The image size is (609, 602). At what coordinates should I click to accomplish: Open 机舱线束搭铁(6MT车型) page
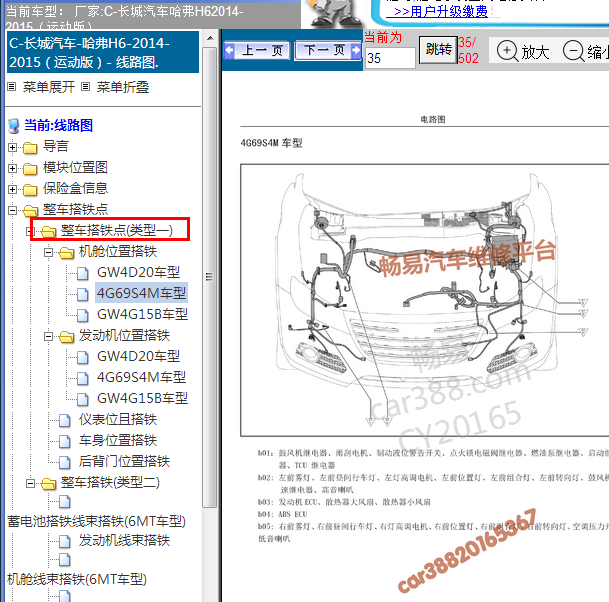[77, 579]
